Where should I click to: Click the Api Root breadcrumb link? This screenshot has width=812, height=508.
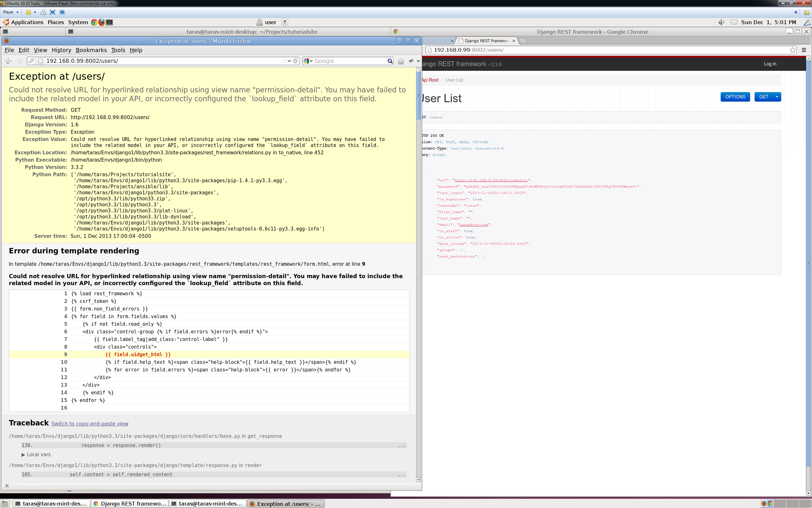click(430, 80)
